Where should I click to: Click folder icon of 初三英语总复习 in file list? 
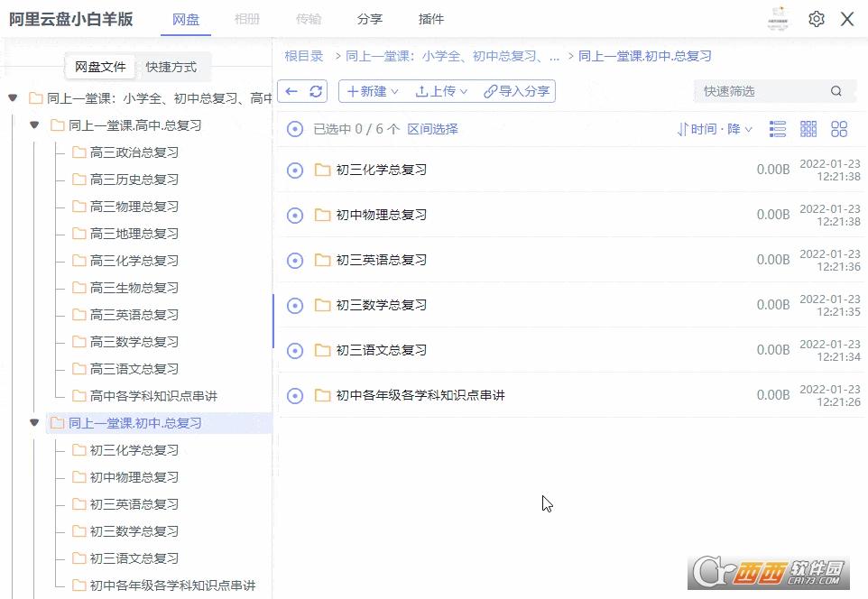[x=322, y=260]
